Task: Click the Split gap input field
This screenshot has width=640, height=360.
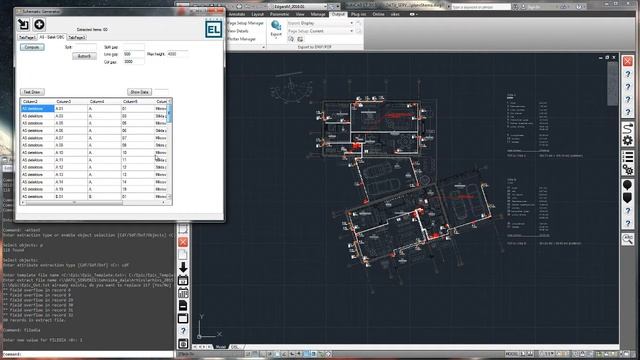Action: coord(134,47)
